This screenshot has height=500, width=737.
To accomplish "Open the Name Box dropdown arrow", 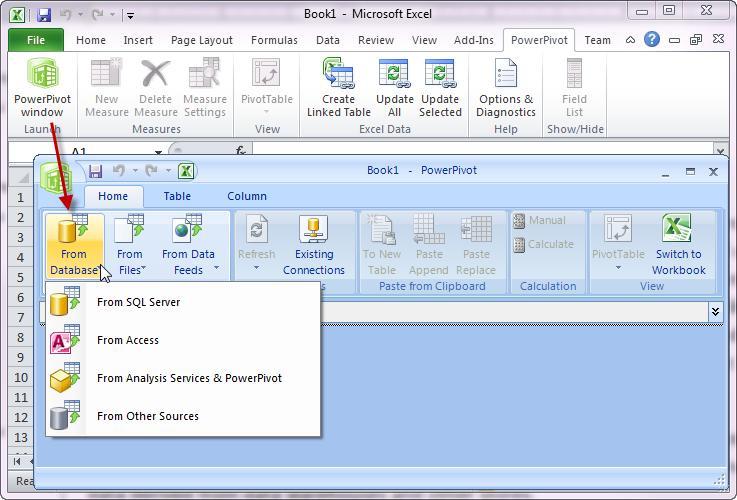I will [x=158, y=151].
